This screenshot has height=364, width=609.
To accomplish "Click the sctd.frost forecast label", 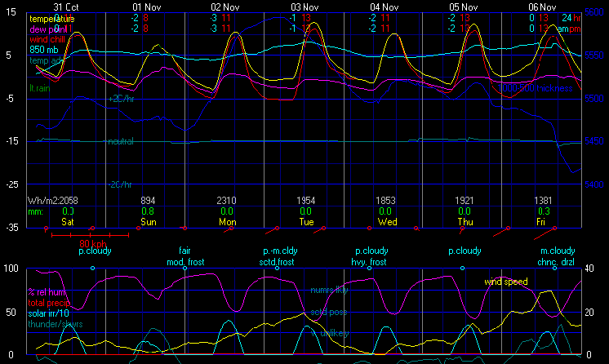I will click(x=277, y=262).
